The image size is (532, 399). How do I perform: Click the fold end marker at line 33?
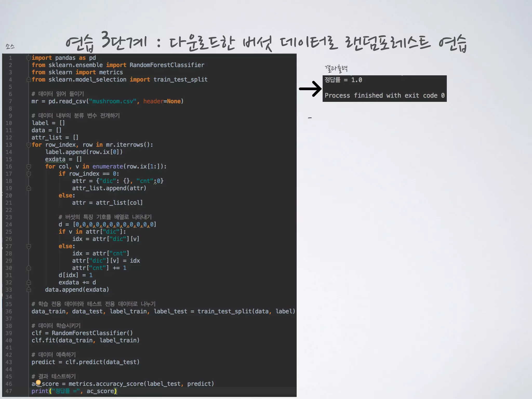[x=29, y=290]
